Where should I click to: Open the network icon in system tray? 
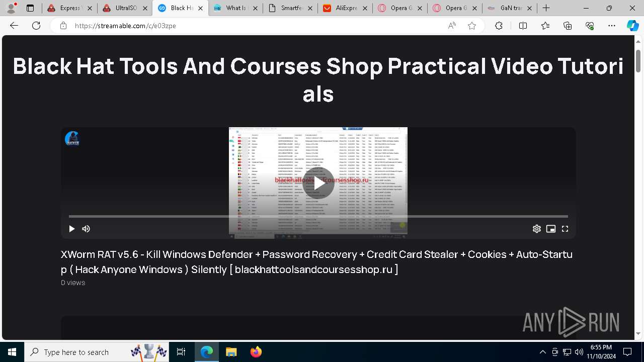pos(567,352)
